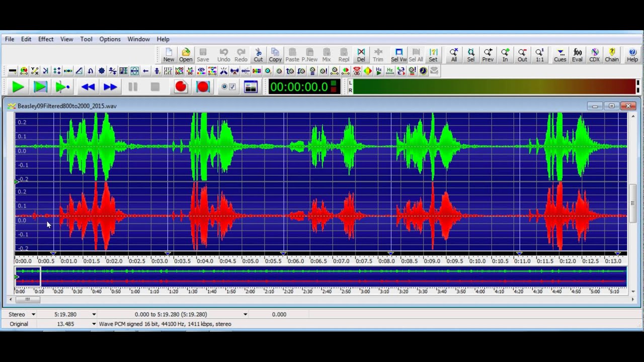
Task: Open the first effect icon's black bar dropdown
Action: tap(13, 71)
